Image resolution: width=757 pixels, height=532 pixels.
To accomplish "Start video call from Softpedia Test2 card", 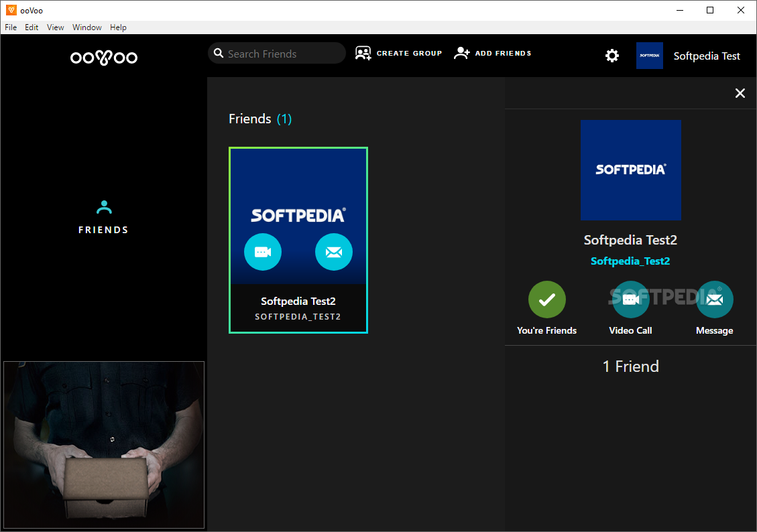I will (x=263, y=252).
